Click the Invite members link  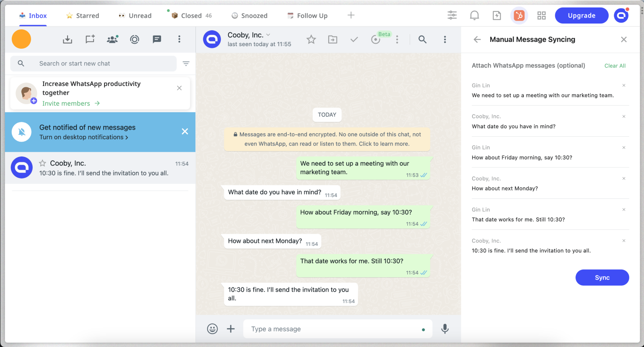click(71, 103)
